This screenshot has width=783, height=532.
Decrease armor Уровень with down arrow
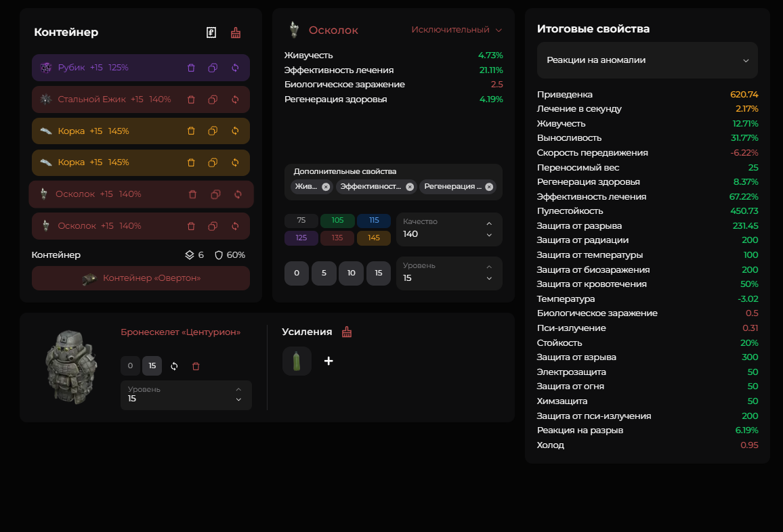click(x=238, y=400)
